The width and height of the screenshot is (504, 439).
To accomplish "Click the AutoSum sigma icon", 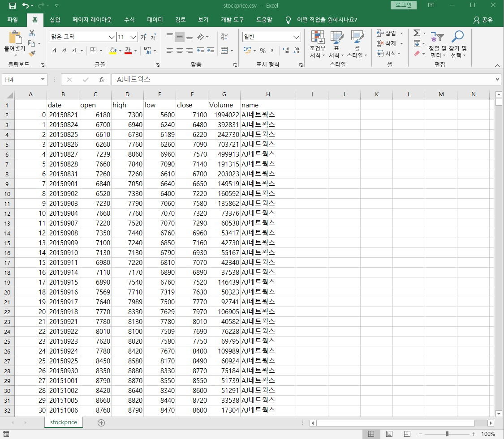I will (417, 33).
